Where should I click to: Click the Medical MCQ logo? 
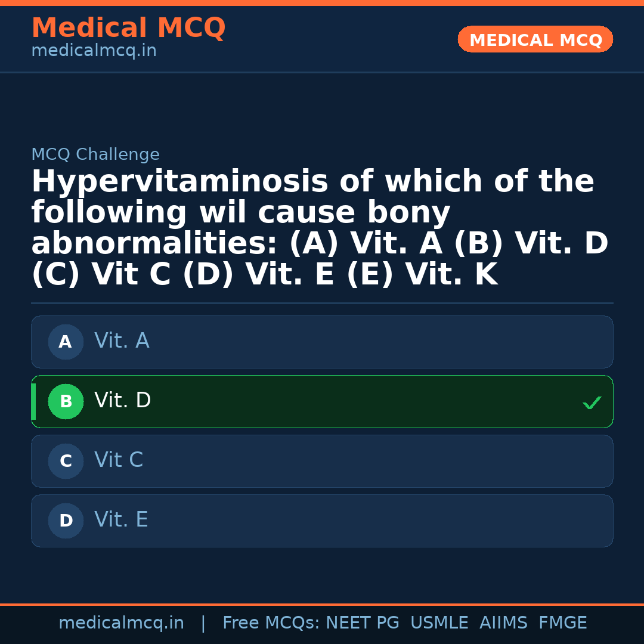[x=128, y=28]
